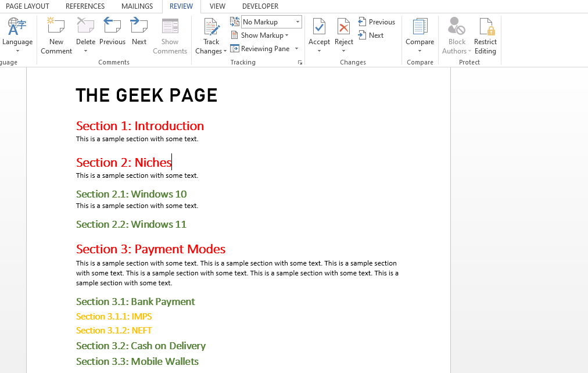Click Previous in the Changes group
The image size is (588, 373).
coord(377,22)
